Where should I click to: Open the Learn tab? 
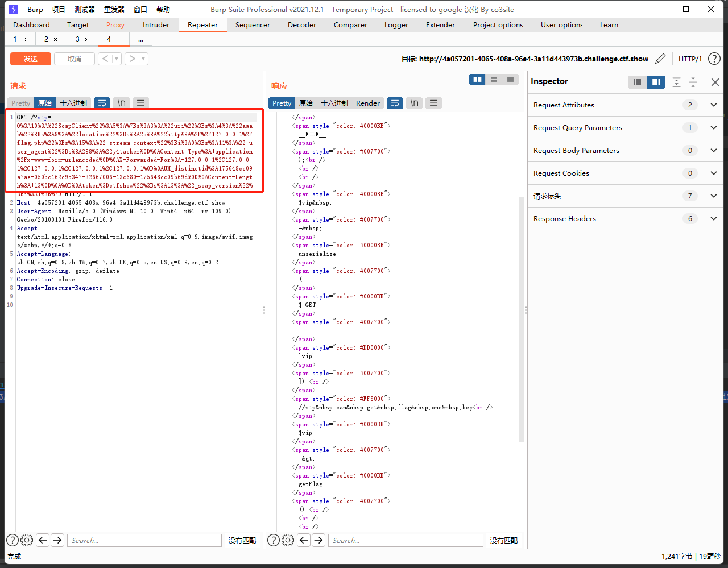[x=609, y=25]
